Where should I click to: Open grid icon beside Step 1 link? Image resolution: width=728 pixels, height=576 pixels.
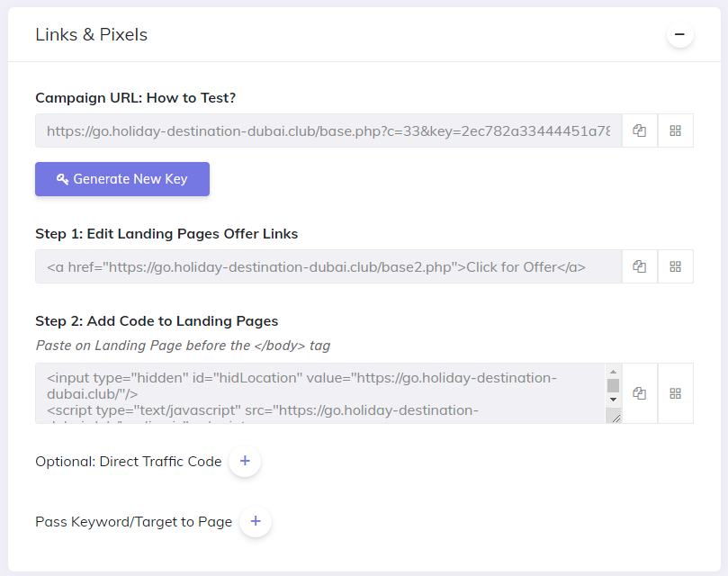pos(676,266)
